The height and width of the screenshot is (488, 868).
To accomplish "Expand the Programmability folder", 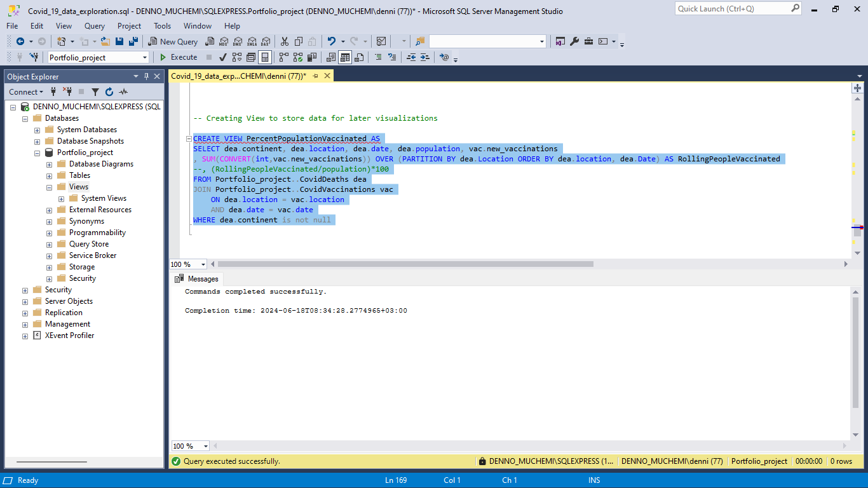I will 49,233.
